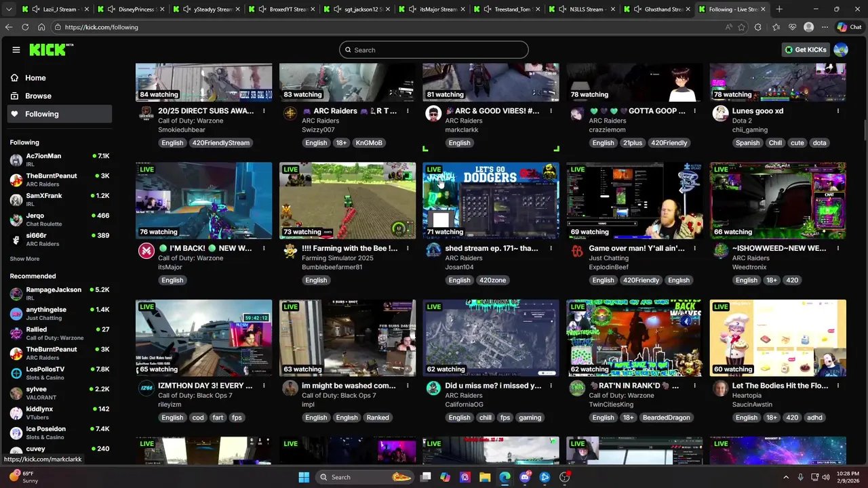This screenshot has width=868, height=488.
Task: Open ExplodinBeef channel avatar
Action: [577, 251]
